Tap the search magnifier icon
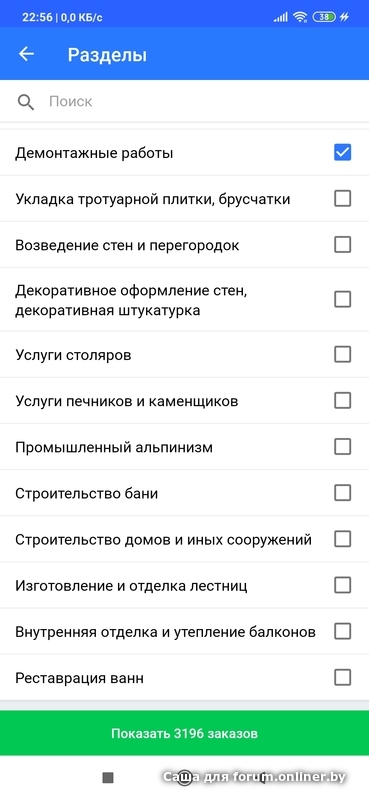The image size is (369, 800). [x=26, y=102]
